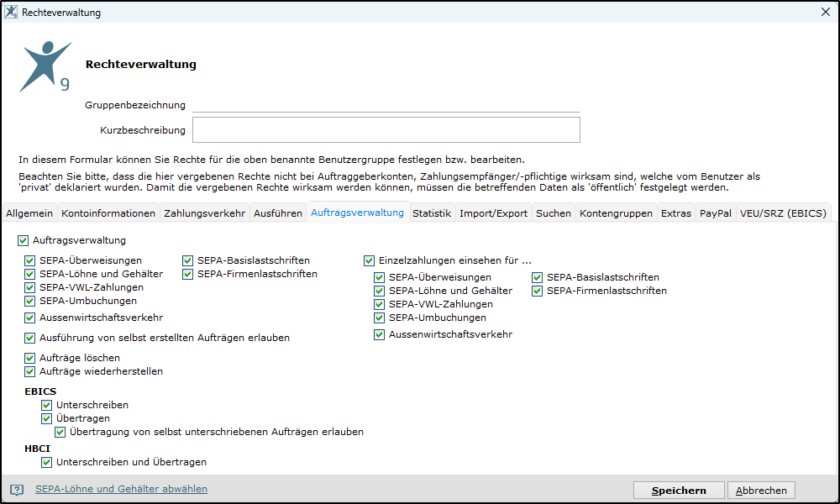Uncheck SEPA-Überweisungen under Auftragsverwaltung

coord(30,261)
